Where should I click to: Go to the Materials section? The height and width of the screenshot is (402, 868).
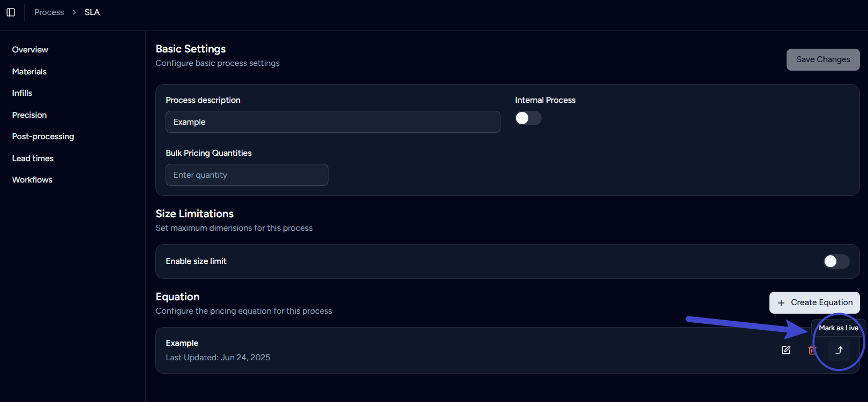[x=29, y=72]
